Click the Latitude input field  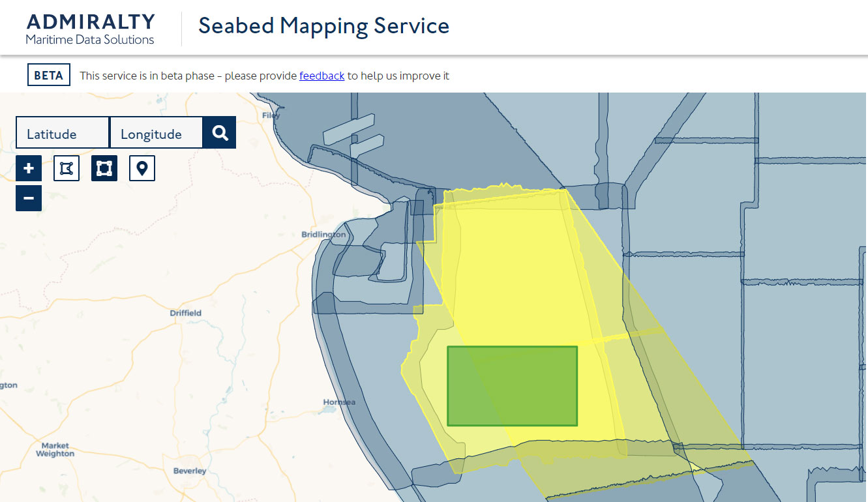[x=62, y=132]
